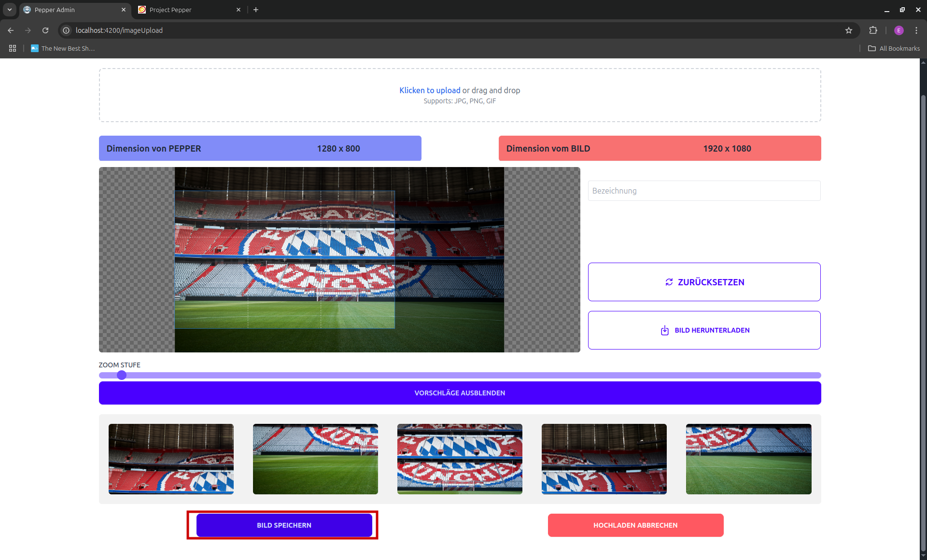Click the Zoom Stufe slider handle
The image size is (927, 560).
(x=122, y=375)
